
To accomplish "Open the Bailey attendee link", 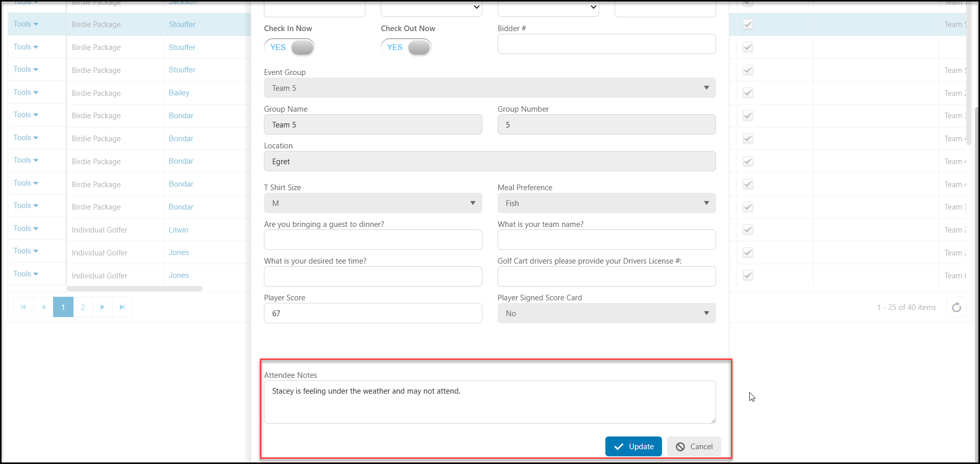I will click(x=179, y=93).
